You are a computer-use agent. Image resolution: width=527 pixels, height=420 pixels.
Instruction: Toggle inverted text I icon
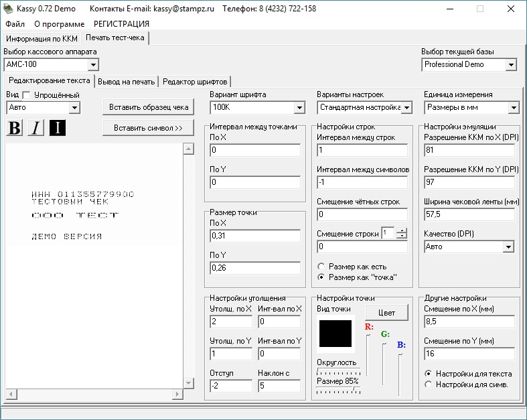[x=58, y=128]
